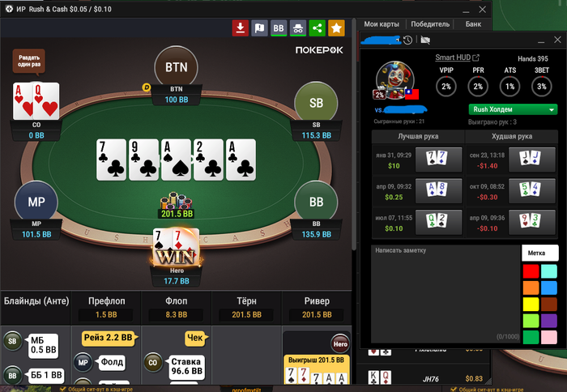Click into the Написать заметку note field
567x392 pixels.
(x=446, y=294)
